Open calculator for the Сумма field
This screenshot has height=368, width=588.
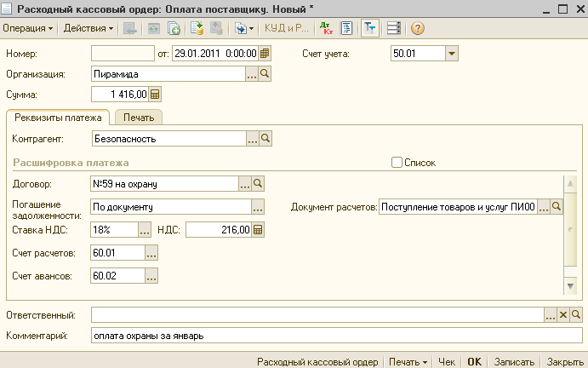(156, 95)
